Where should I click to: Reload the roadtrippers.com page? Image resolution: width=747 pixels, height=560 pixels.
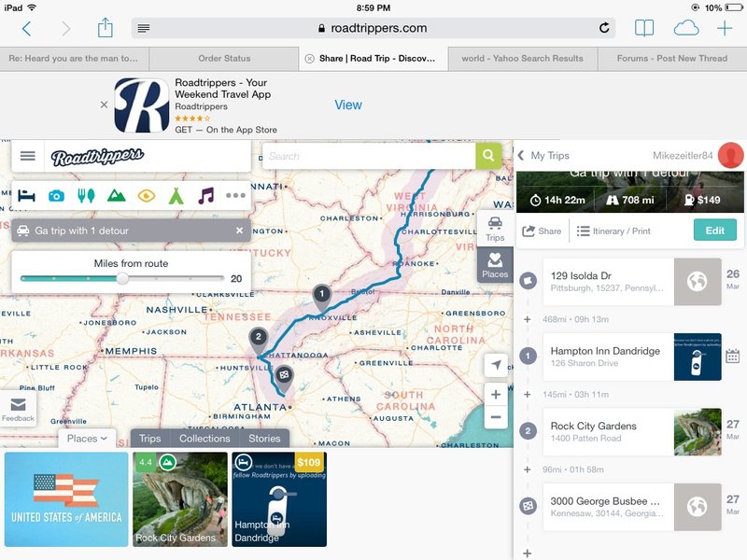[x=604, y=28]
